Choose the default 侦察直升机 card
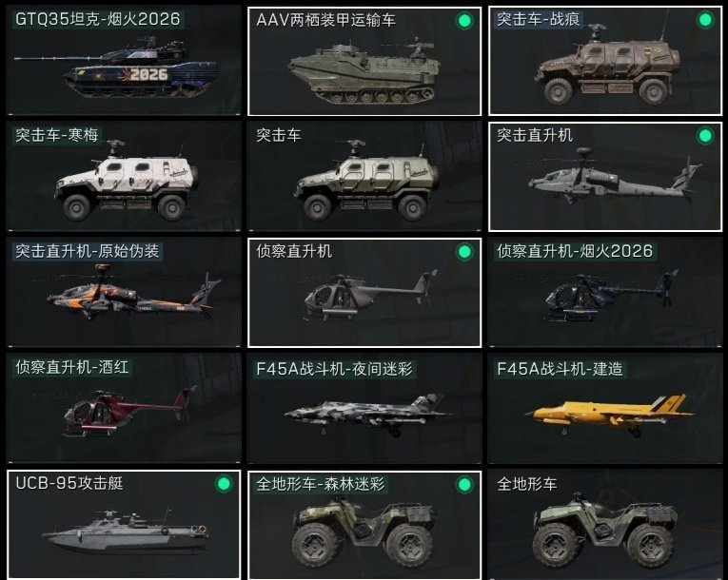The height and width of the screenshot is (580, 728). (364, 292)
